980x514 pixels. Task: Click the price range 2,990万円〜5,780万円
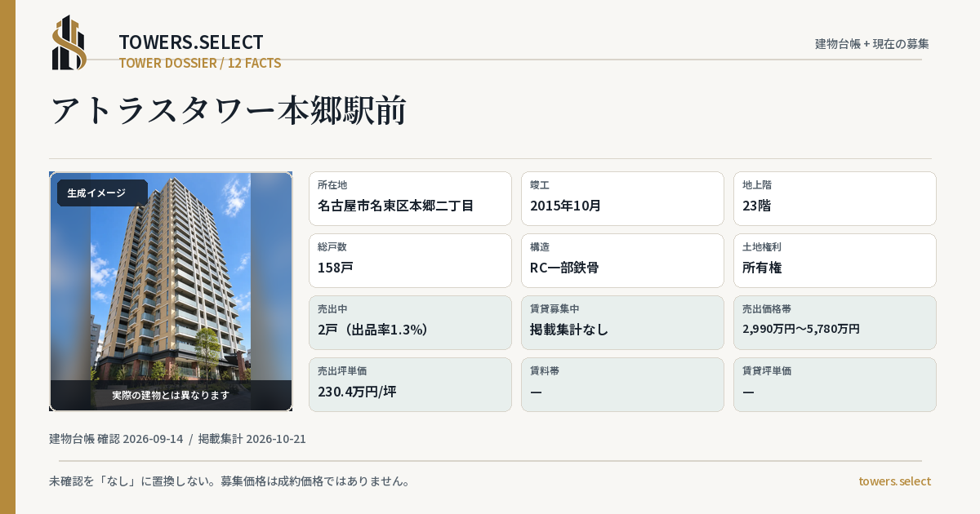801,329
